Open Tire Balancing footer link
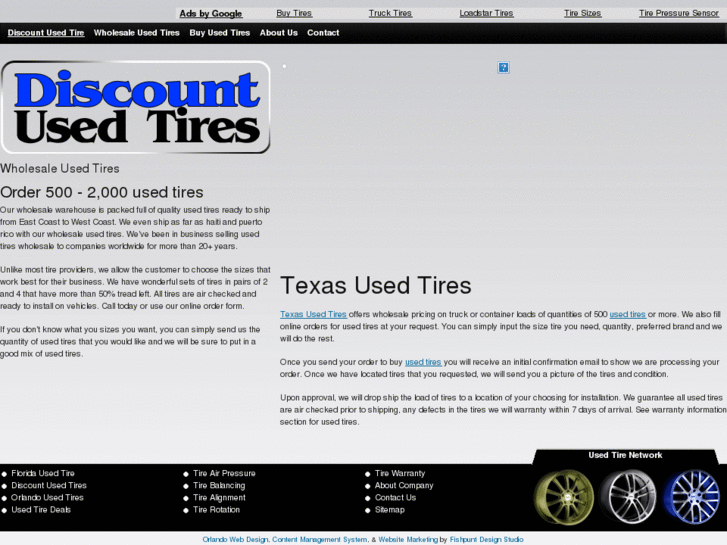This screenshot has width=727, height=545. (219, 486)
